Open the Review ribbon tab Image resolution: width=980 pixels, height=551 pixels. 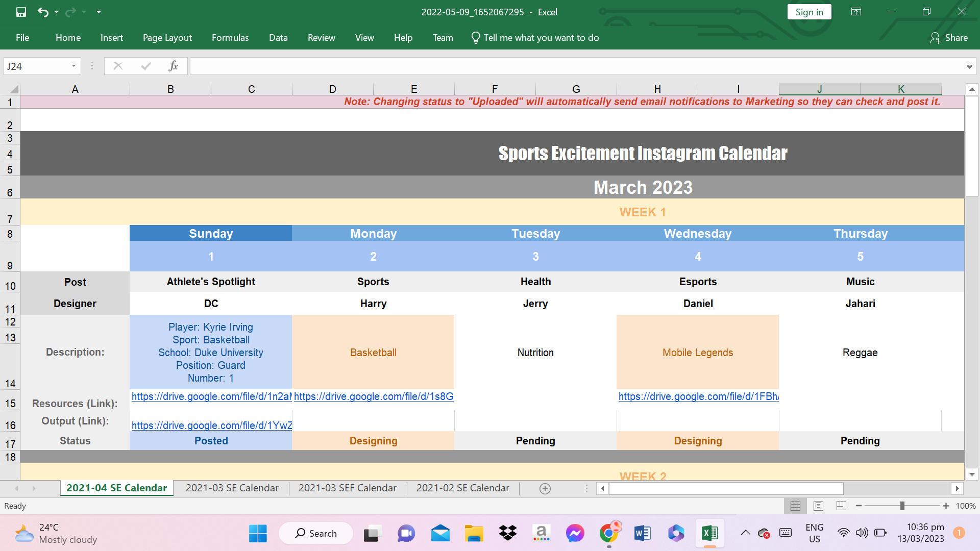pos(322,38)
